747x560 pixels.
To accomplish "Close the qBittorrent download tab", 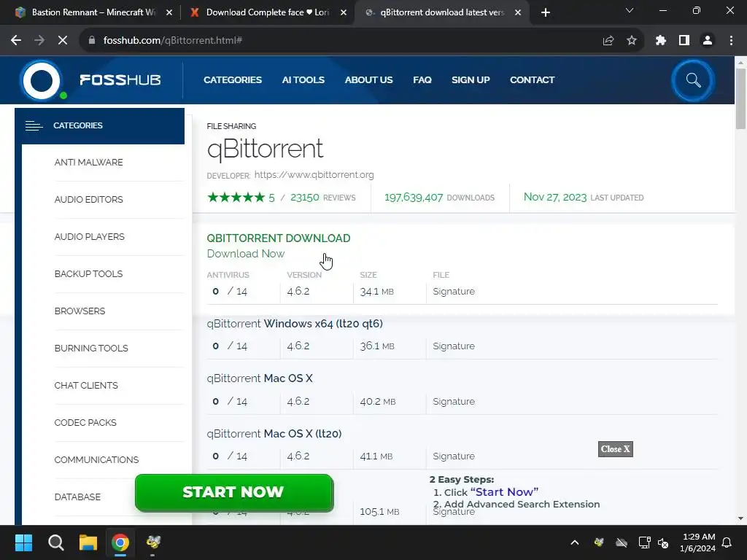I will point(518,12).
